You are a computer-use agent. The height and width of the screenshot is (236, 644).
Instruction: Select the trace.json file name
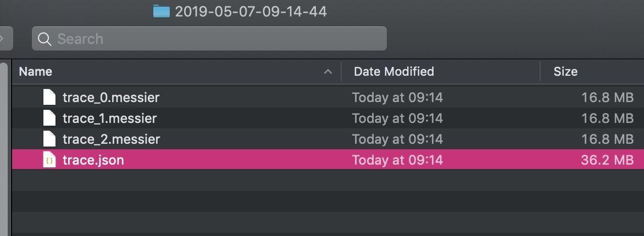coord(93,160)
